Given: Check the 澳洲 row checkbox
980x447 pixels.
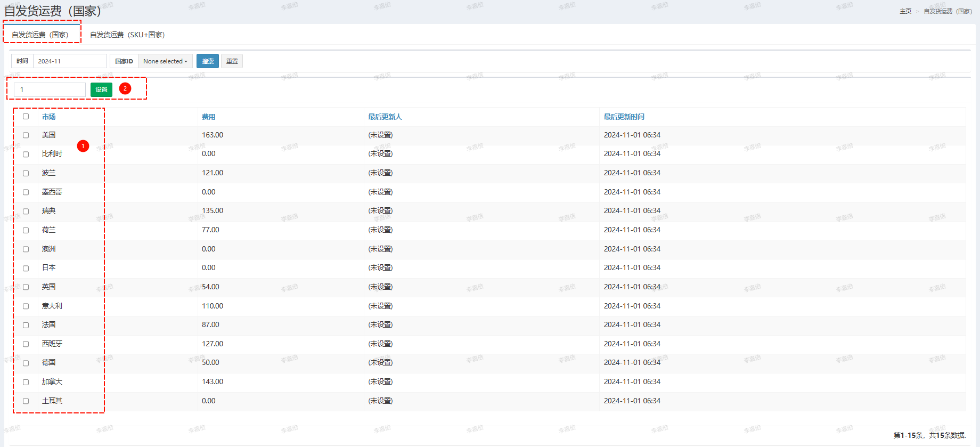Looking at the screenshot, I should click(26, 249).
